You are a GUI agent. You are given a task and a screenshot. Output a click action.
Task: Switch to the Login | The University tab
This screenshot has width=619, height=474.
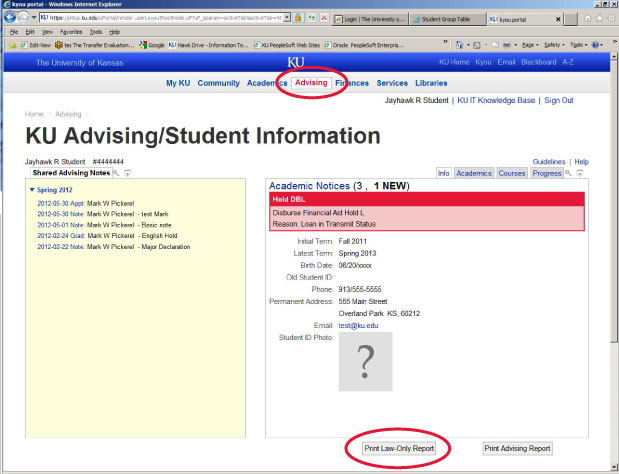pos(370,19)
